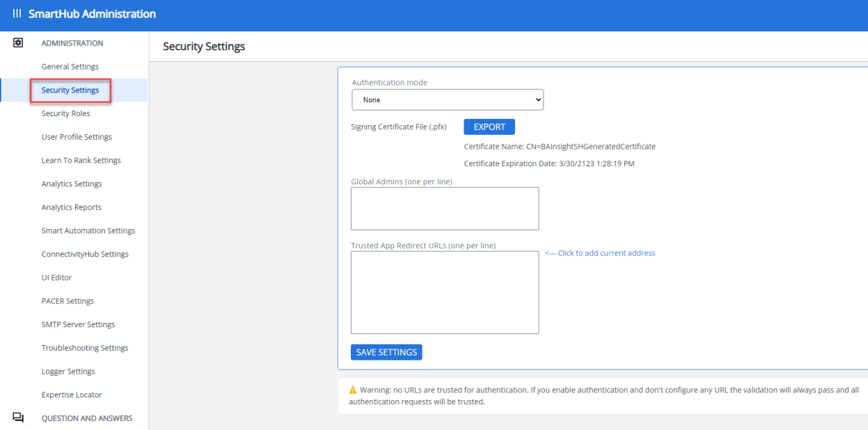Click the 'Click to add current address' link
This screenshot has height=430, width=868.
(x=599, y=253)
